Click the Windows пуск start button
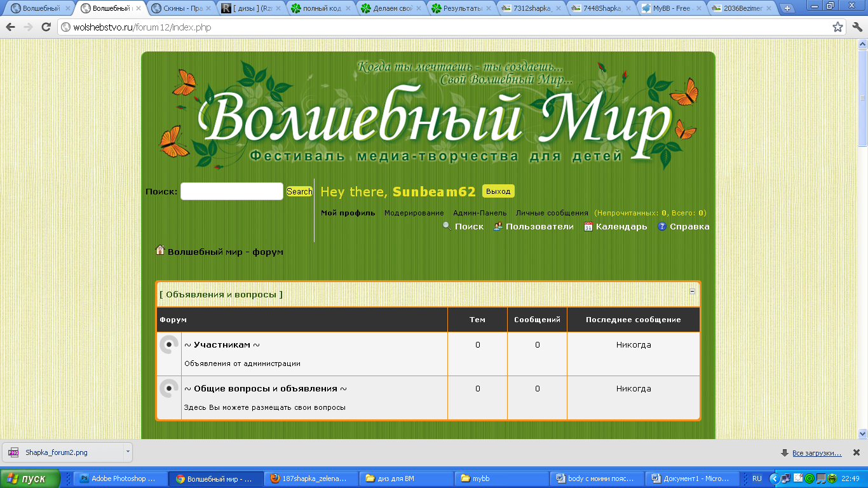868x488 pixels. click(x=31, y=478)
